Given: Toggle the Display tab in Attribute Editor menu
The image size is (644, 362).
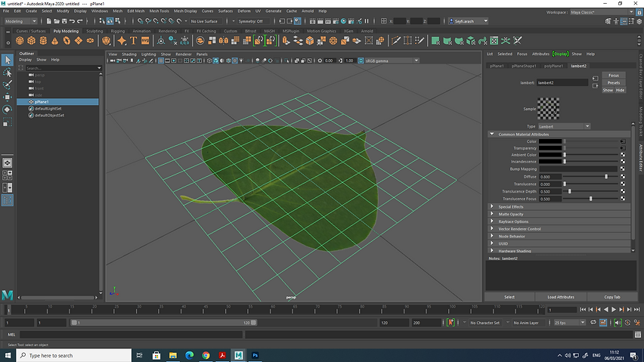Looking at the screenshot, I should (560, 54).
